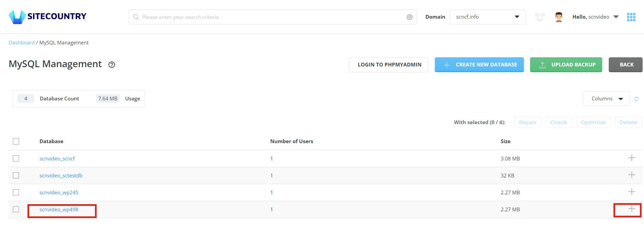This screenshot has width=644, height=252.
Task: Open scnvideo_wp498 database link
Action: point(59,209)
